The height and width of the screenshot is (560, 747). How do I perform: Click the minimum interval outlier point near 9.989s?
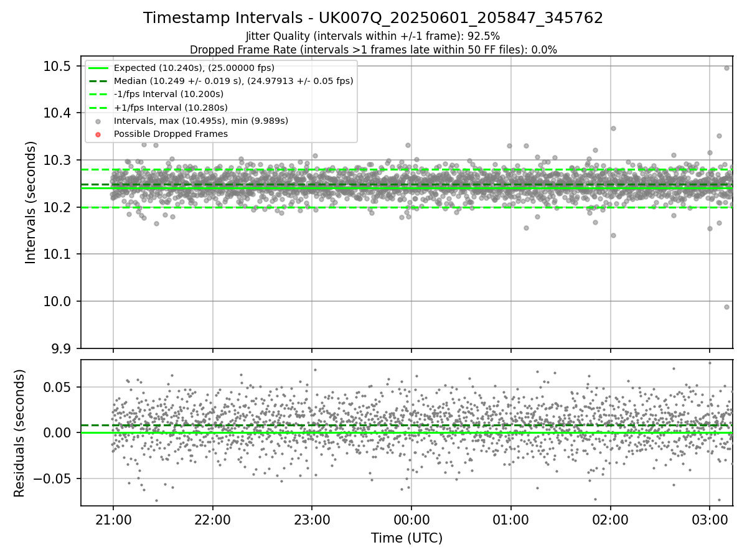pos(726,307)
